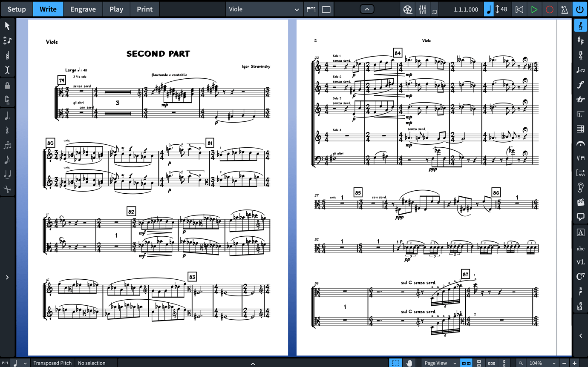Select the Text frame tool

(x=580, y=232)
